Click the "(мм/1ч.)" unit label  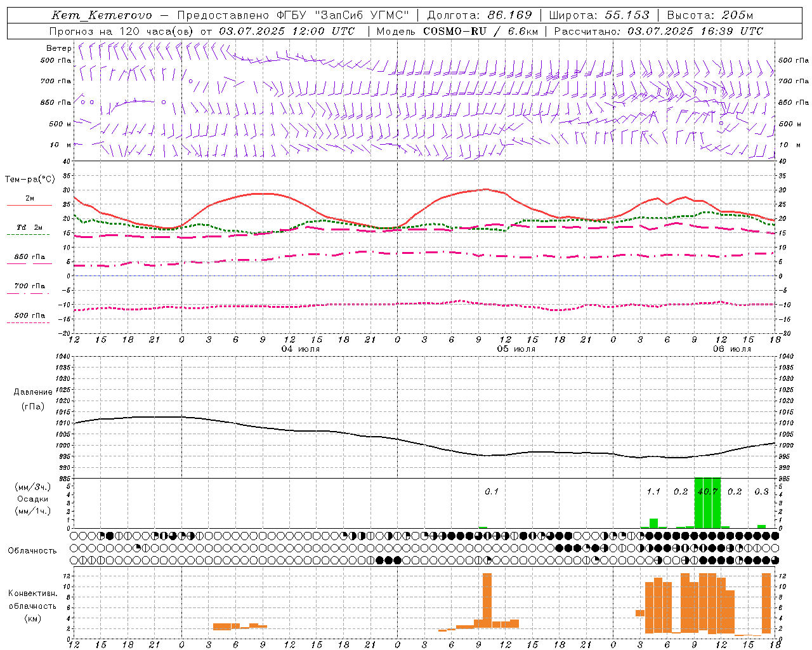coord(33,511)
